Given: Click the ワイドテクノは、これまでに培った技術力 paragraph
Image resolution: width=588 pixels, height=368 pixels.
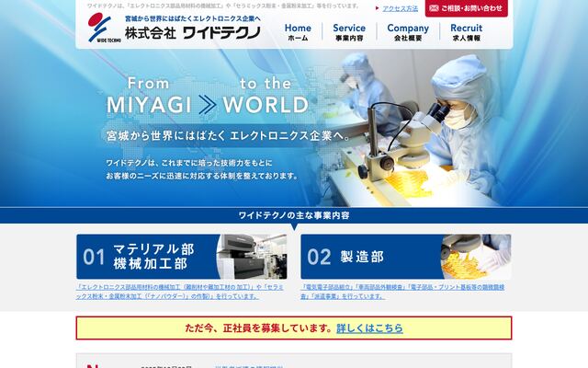Looking at the screenshot, I should coord(202,169).
